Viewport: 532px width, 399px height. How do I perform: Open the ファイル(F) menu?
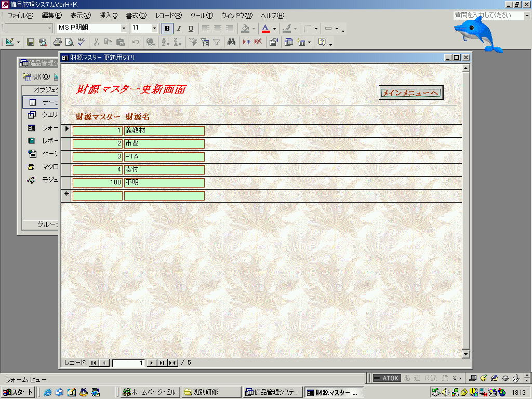tap(20, 16)
